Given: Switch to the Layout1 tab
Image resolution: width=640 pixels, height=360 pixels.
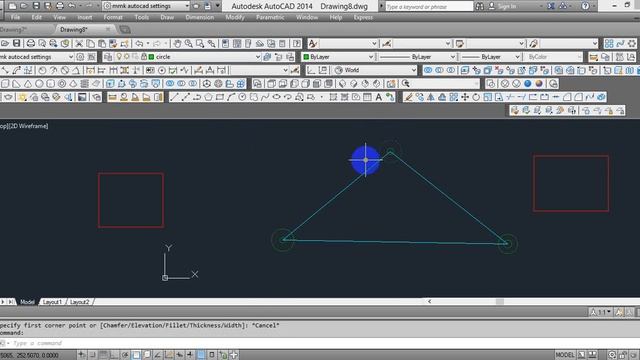Looking at the screenshot, I should (52, 302).
